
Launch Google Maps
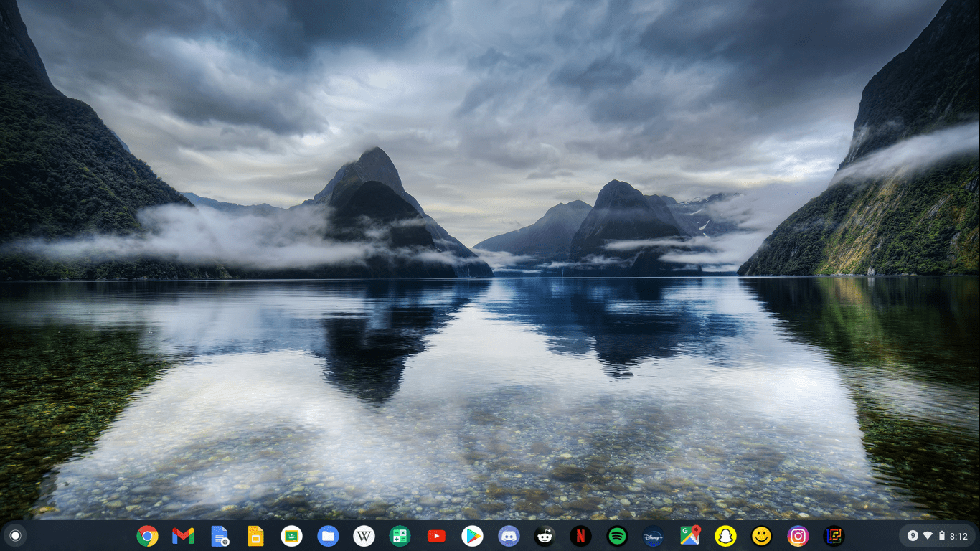coord(689,536)
